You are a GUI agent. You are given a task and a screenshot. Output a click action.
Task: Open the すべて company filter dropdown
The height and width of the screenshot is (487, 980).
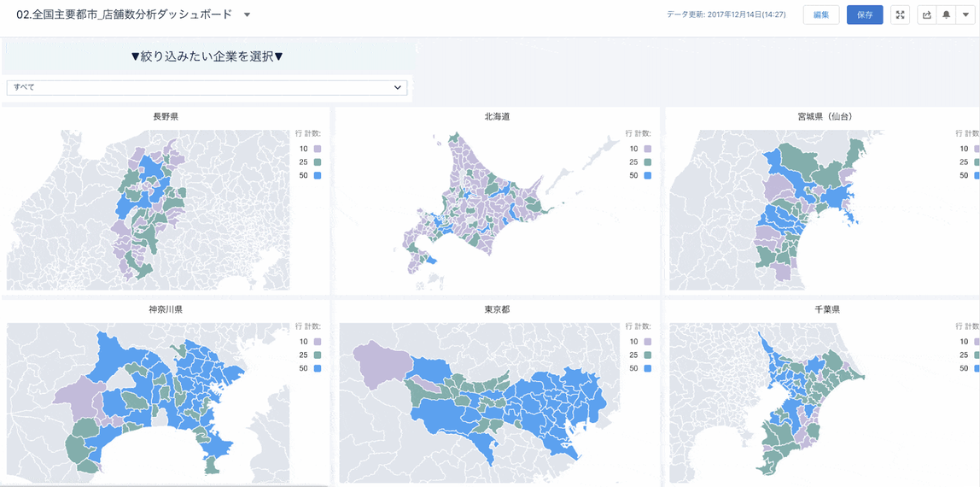coord(207,87)
